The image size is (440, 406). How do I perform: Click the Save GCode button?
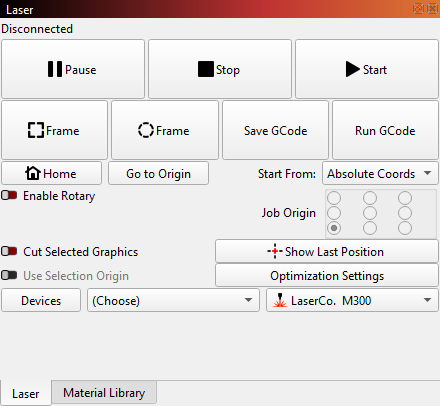pos(275,130)
